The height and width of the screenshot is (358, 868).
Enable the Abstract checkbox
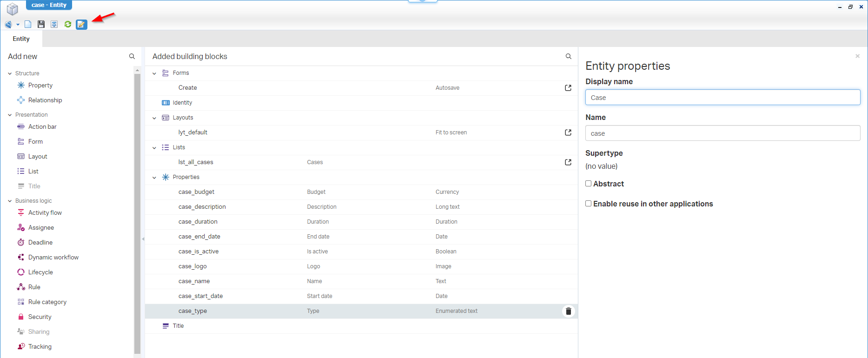pyautogui.click(x=589, y=184)
